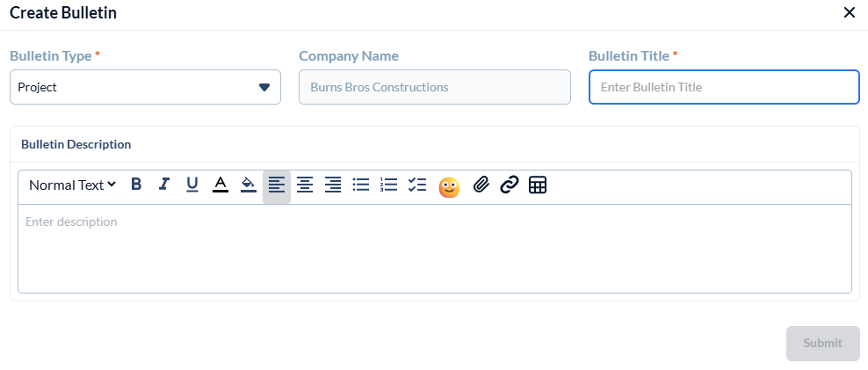Click the Submit button
Screen dimensions: 868x370
point(822,344)
